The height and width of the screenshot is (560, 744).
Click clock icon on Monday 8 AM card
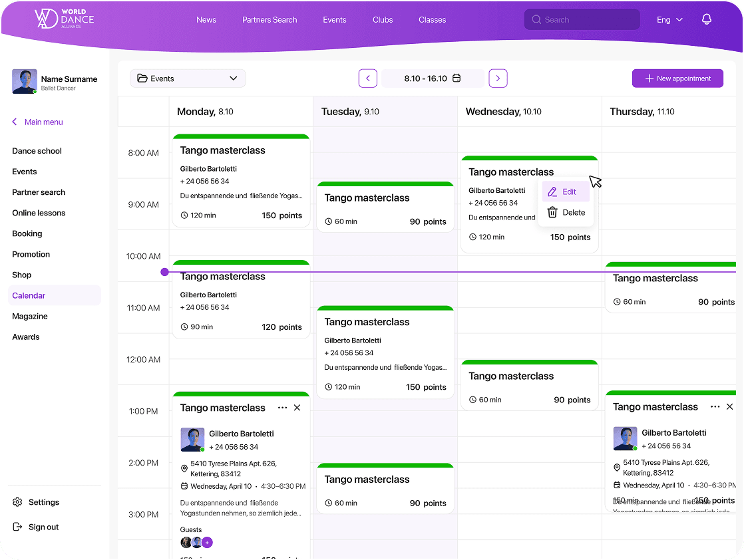coord(184,215)
